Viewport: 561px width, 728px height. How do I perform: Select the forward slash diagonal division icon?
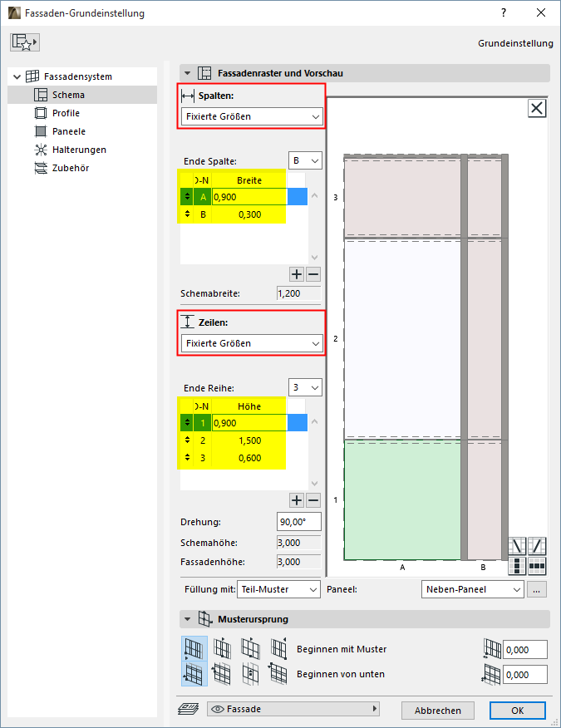pyautogui.click(x=537, y=546)
